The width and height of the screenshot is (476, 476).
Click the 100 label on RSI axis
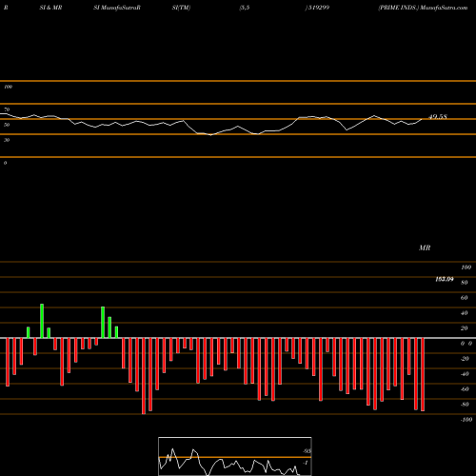pyautogui.click(x=8, y=87)
